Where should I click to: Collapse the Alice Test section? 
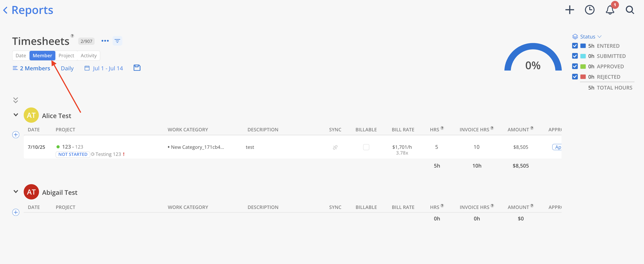(x=16, y=115)
